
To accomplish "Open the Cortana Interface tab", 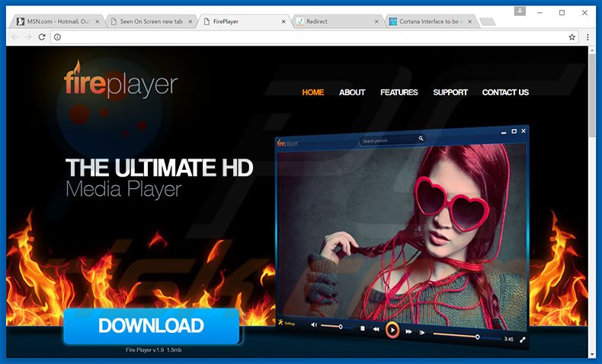I will point(431,21).
